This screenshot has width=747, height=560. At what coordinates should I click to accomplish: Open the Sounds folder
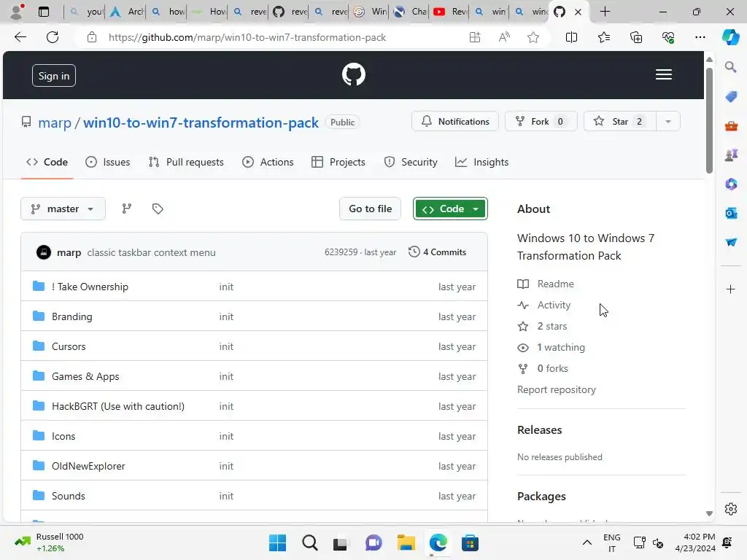coord(68,496)
